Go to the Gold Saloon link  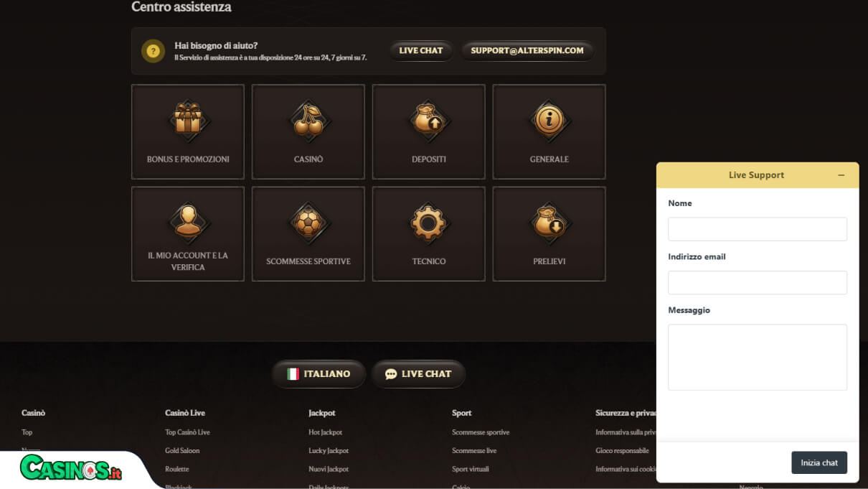coord(182,451)
